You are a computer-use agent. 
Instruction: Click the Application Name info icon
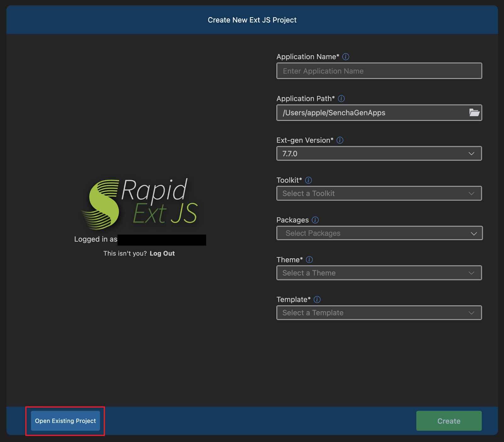click(x=346, y=57)
